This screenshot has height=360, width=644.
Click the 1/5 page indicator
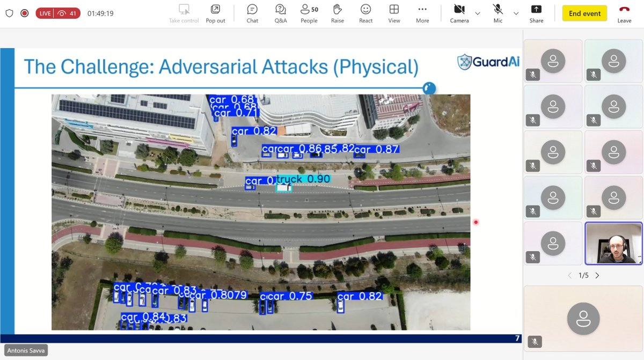click(583, 275)
